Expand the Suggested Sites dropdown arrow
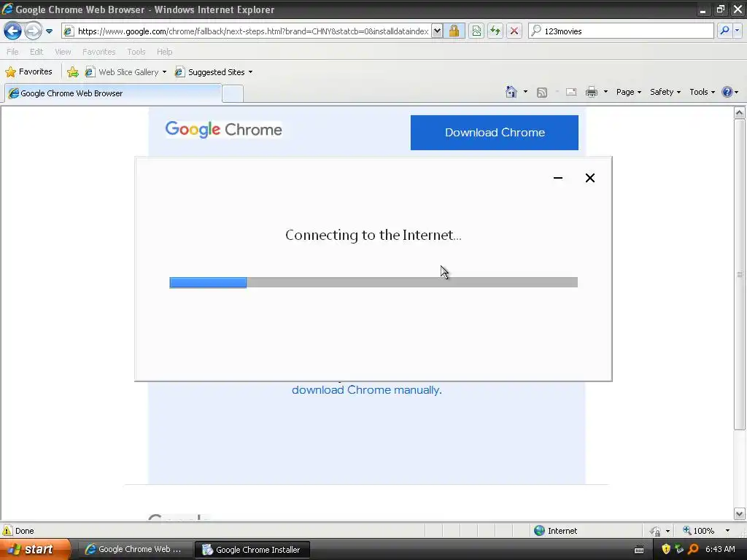This screenshot has width=747, height=560. (x=251, y=72)
